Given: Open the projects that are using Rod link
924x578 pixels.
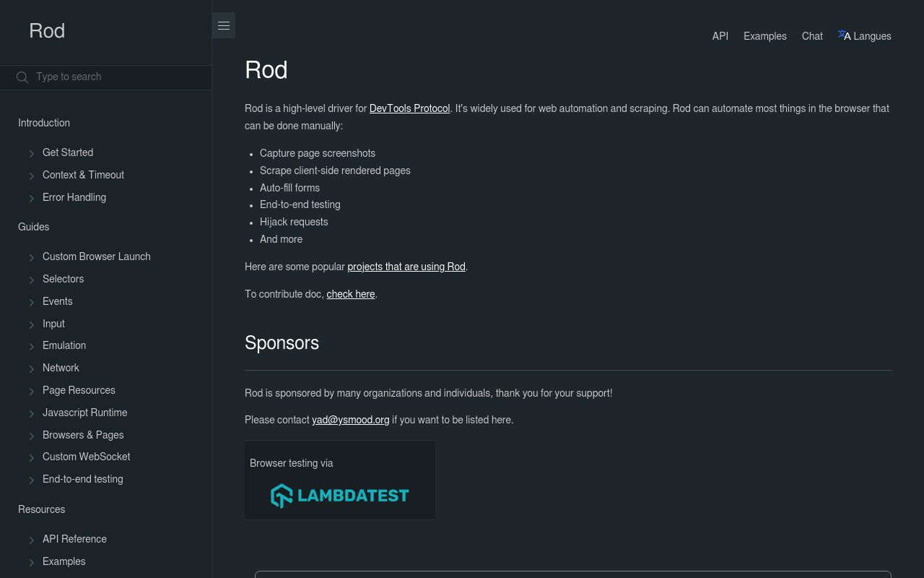Looking at the screenshot, I should (x=406, y=267).
